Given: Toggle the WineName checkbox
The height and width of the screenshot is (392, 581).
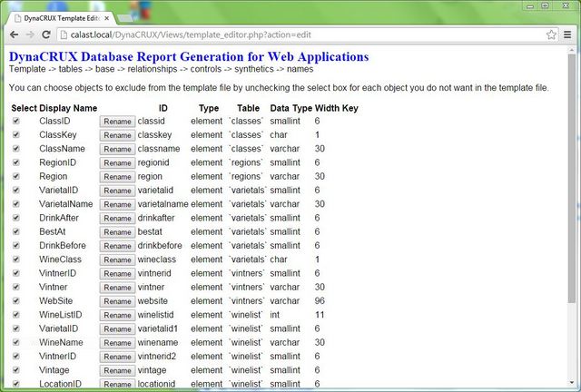Looking at the screenshot, I should (16, 342).
